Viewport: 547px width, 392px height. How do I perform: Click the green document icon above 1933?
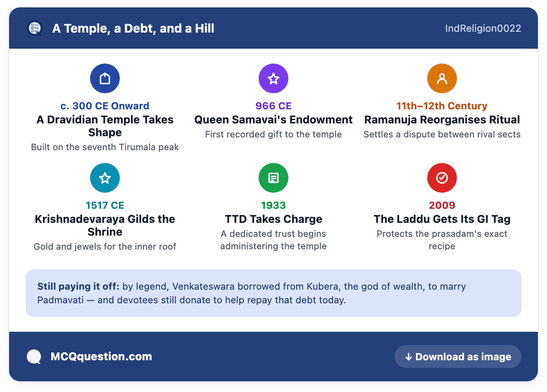coord(273,178)
